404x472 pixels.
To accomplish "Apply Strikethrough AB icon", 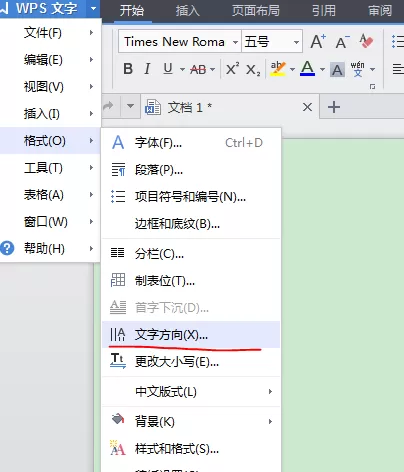I will pos(198,69).
